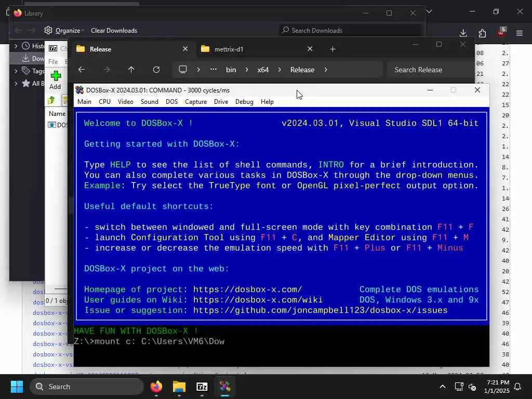
Task: Open the Firefox hamburger menu
Action: 520,33
